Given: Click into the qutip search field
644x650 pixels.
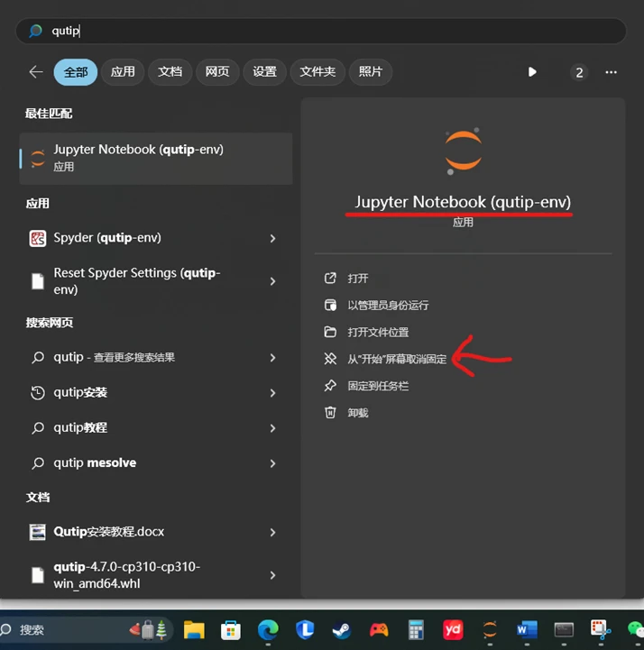Looking at the screenshot, I should pos(320,31).
